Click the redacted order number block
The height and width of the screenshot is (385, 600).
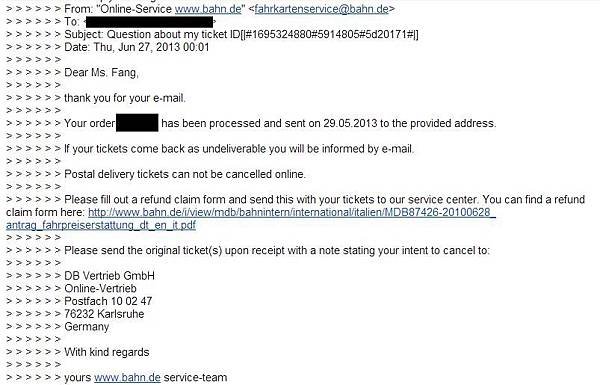pos(137,122)
